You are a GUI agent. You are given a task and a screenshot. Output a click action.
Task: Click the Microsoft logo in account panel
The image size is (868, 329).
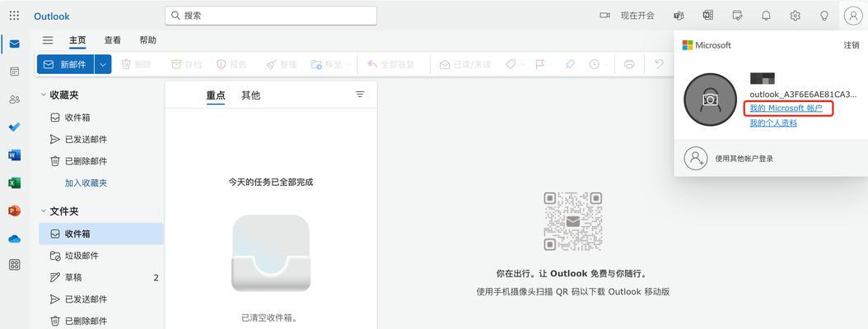(x=707, y=45)
